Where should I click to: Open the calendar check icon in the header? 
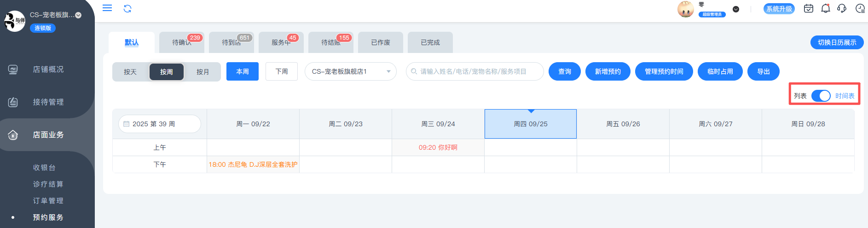pos(808,8)
